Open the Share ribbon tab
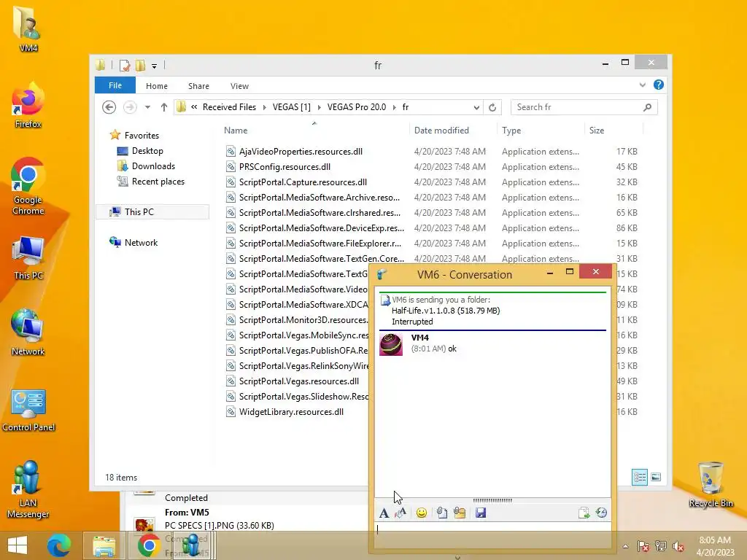Screen dimensions: 747x560 point(198,86)
